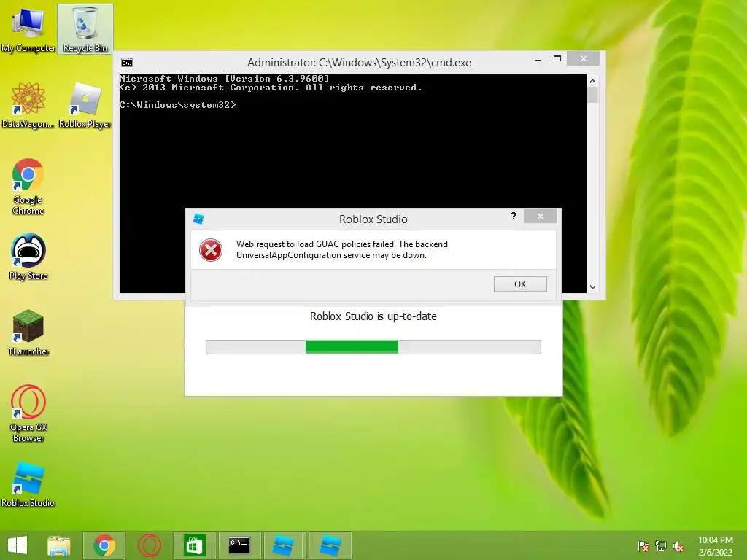This screenshot has width=747, height=560.
Task: Click the GUAC policies failed error message
Action: pyautogui.click(x=342, y=249)
